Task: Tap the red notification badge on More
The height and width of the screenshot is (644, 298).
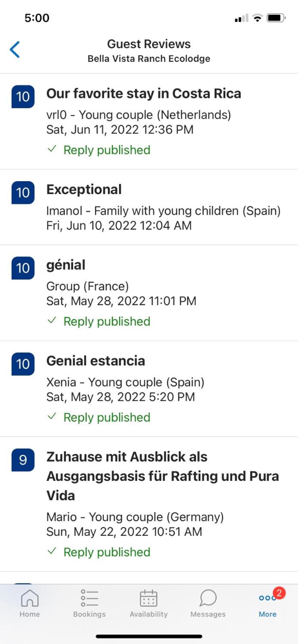Action: 279,593
